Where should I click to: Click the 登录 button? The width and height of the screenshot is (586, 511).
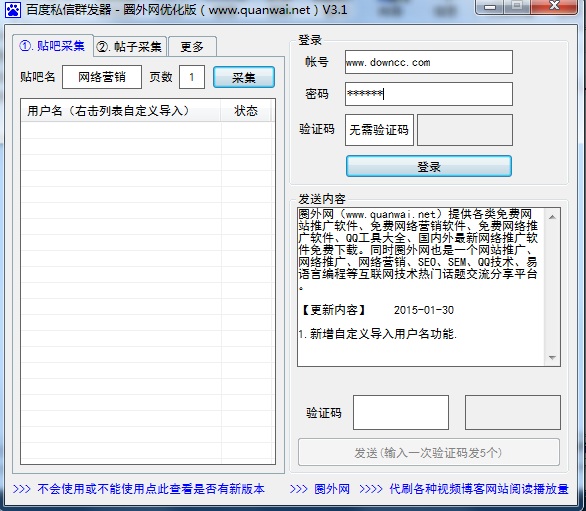[x=429, y=166]
